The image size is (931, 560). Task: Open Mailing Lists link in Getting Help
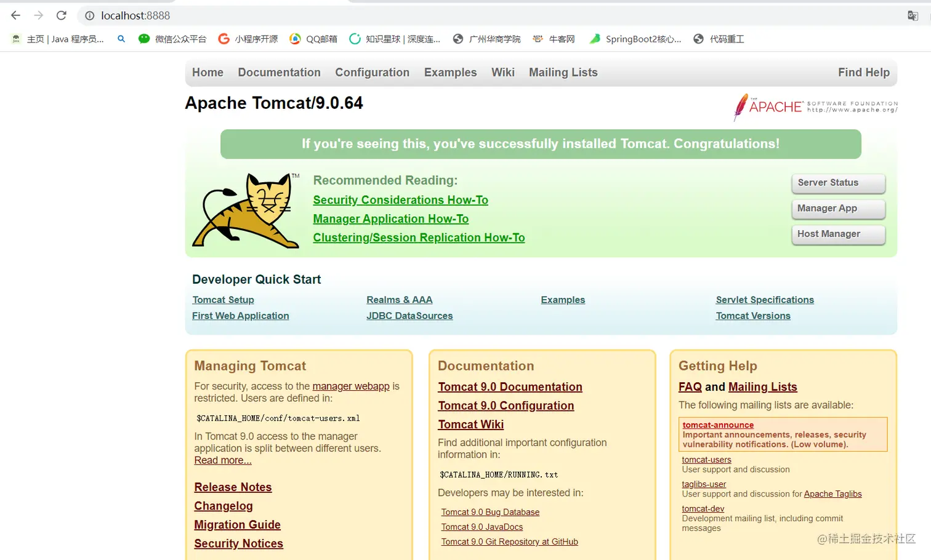click(x=763, y=387)
